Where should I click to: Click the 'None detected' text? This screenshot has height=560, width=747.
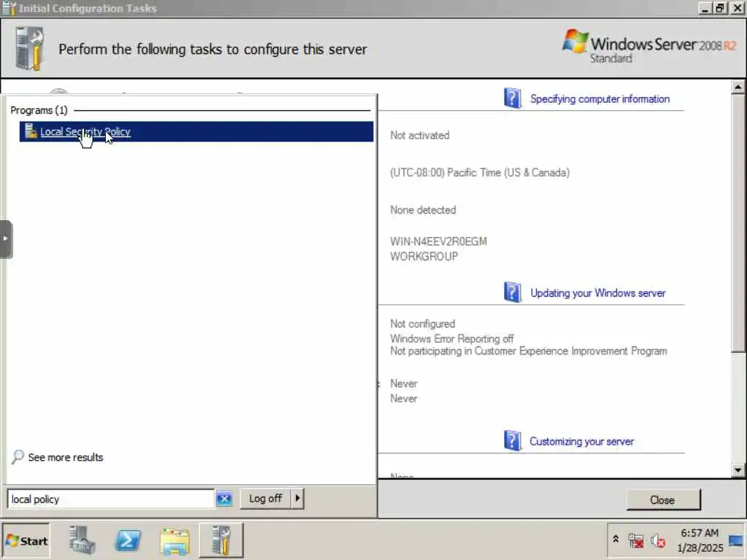[x=422, y=210]
